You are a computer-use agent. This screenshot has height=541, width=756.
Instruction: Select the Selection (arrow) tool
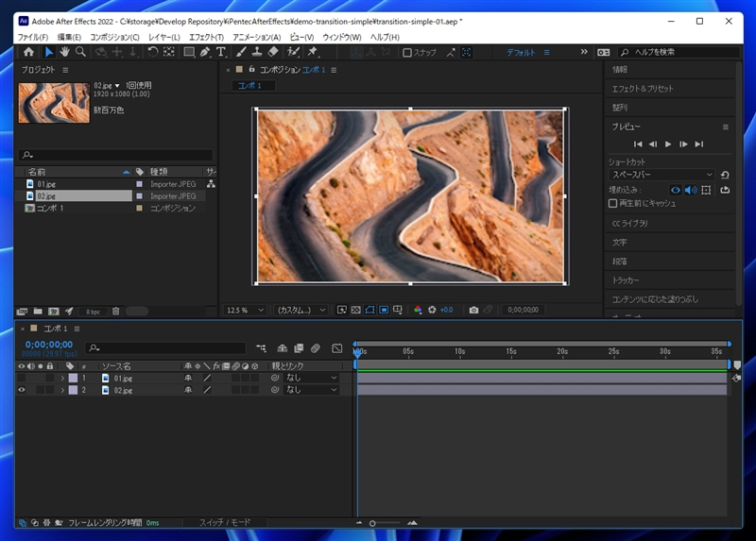coord(49,52)
